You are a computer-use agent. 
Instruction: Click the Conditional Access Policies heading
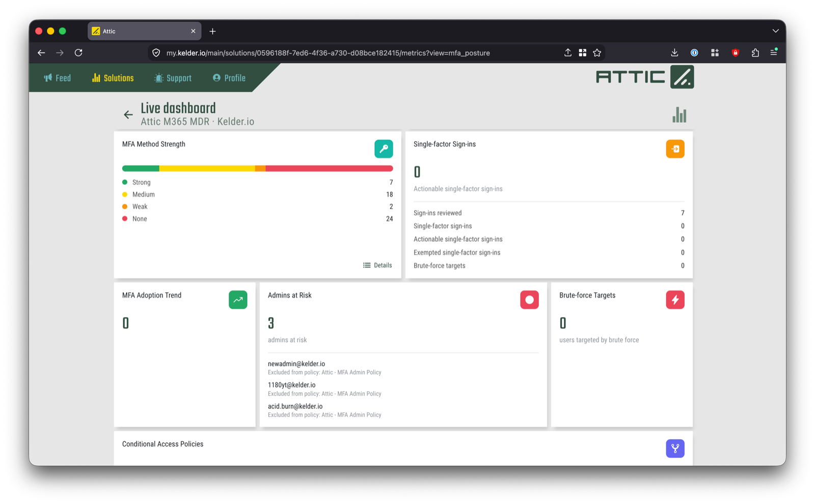tap(162, 444)
